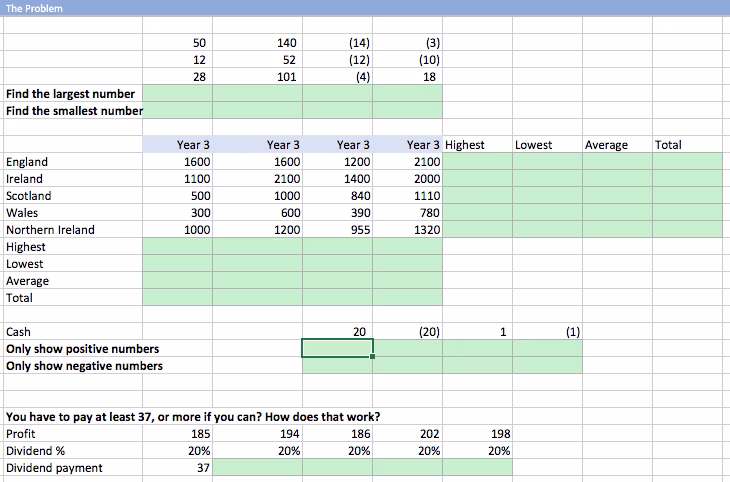730x482 pixels.
Task: Click the Average column header
Action: click(x=617, y=145)
